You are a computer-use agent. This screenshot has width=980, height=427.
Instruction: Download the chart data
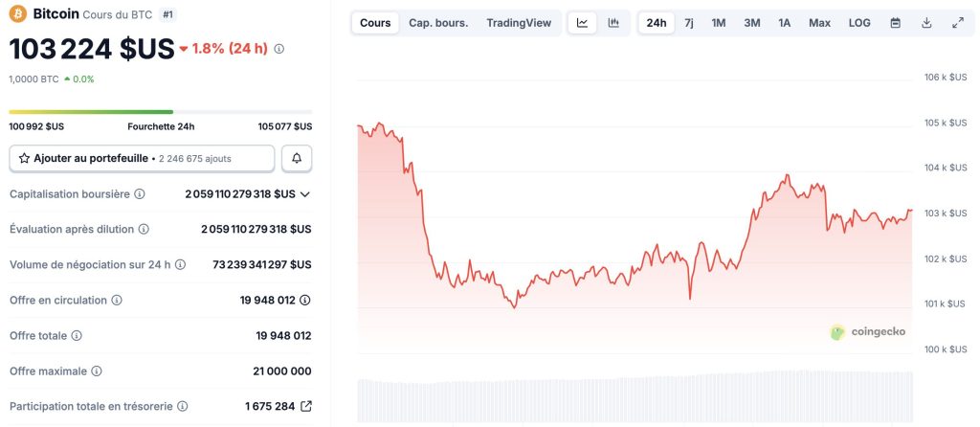pyautogui.click(x=926, y=23)
